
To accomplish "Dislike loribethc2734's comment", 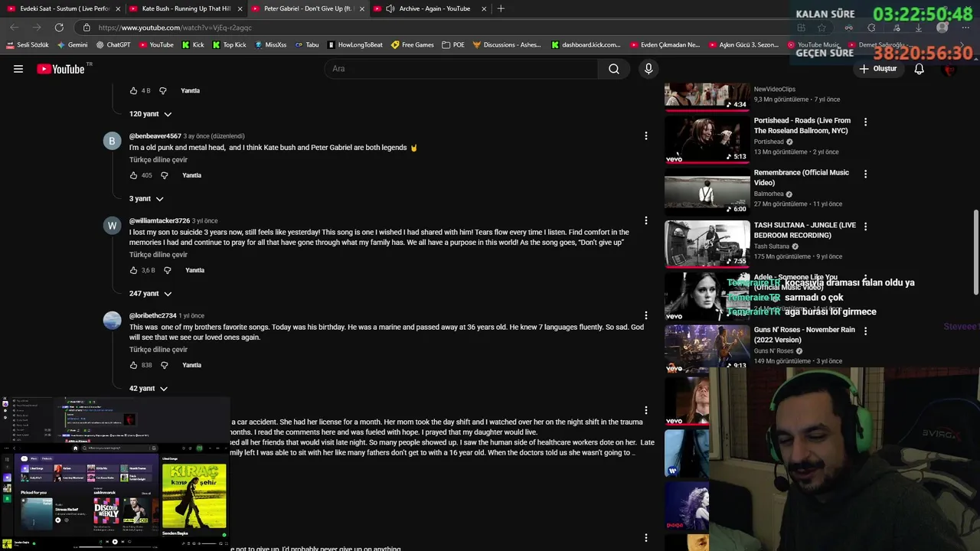I will (x=164, y=365).
